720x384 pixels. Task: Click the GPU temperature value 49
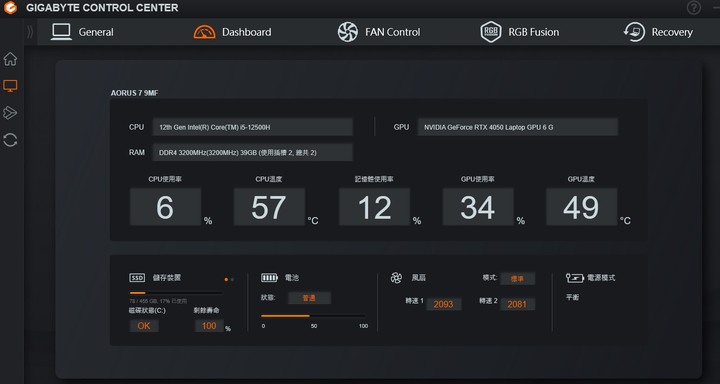(x=581, y=207)
